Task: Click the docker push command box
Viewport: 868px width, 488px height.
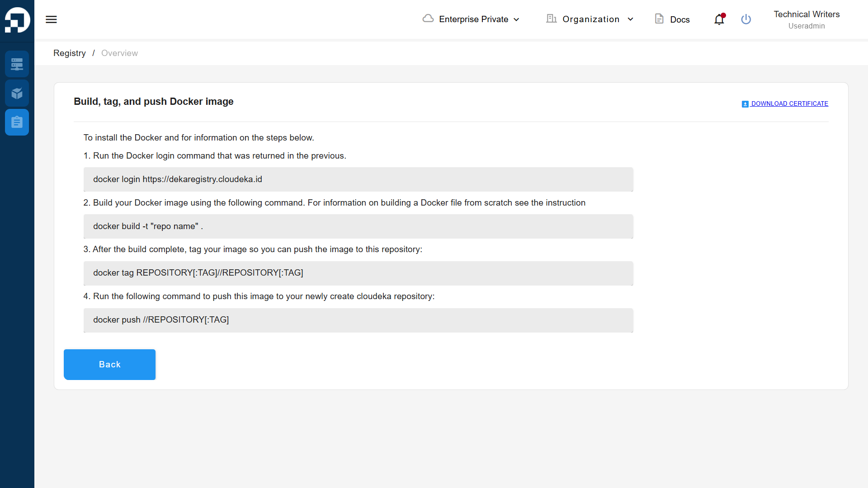Action: click(x=359, y=320)
